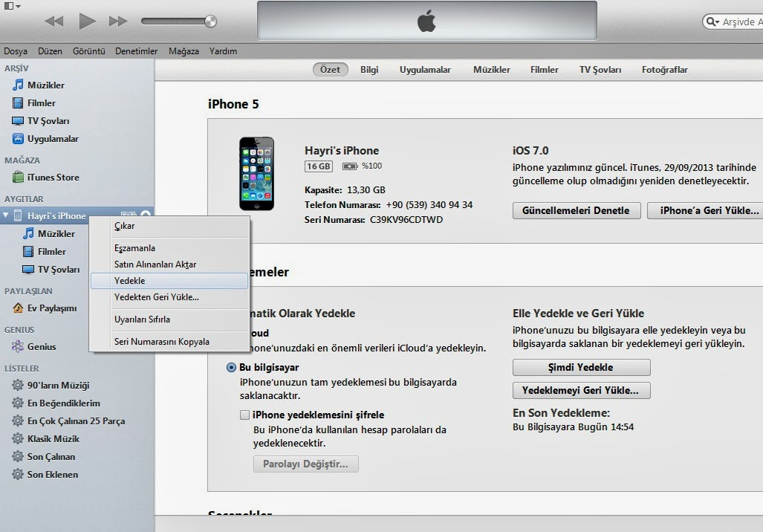
Task: Click the Parolayı Değiştir button
Action: (x=305, y=464)
